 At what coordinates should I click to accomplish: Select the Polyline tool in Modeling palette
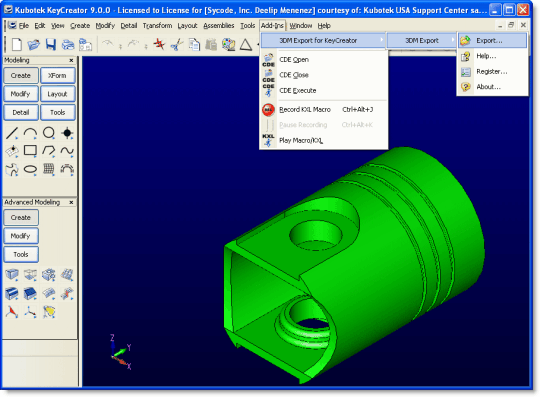(x=49, y=151)
